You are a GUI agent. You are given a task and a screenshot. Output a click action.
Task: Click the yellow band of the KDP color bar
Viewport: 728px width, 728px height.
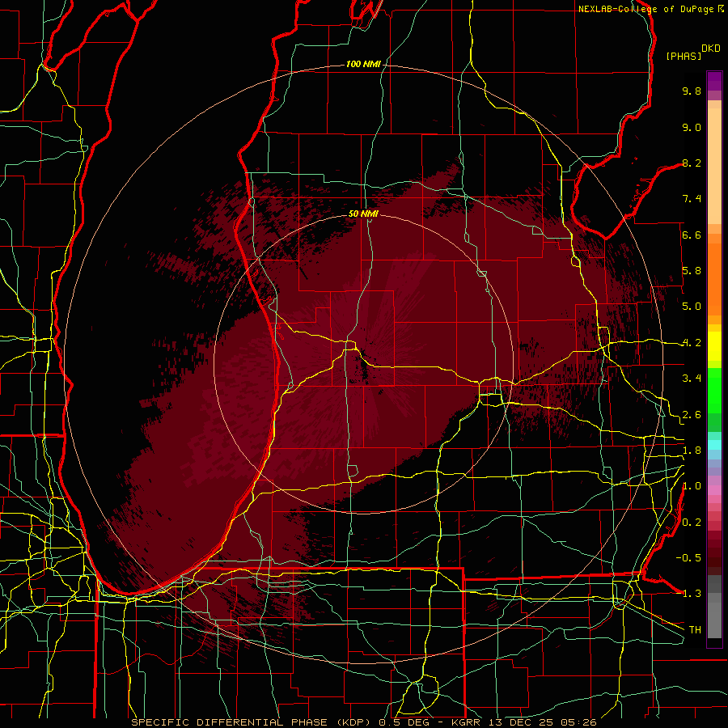(x=714, y=346)
